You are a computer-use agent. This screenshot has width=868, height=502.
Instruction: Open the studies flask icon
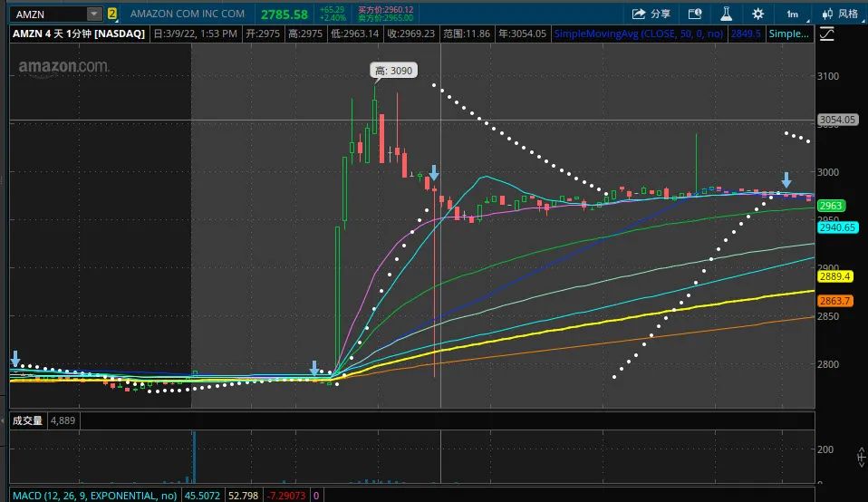point(726,14)
